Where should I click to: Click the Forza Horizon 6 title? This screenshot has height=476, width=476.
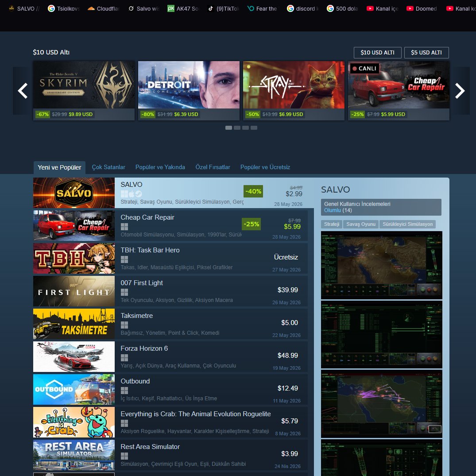pos(144,348)
